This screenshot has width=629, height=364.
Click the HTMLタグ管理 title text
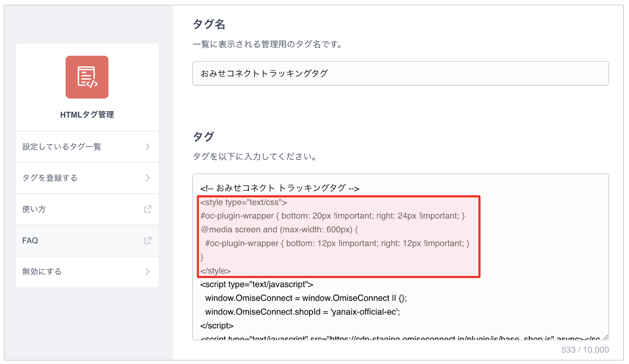click(x=87, y=115)
